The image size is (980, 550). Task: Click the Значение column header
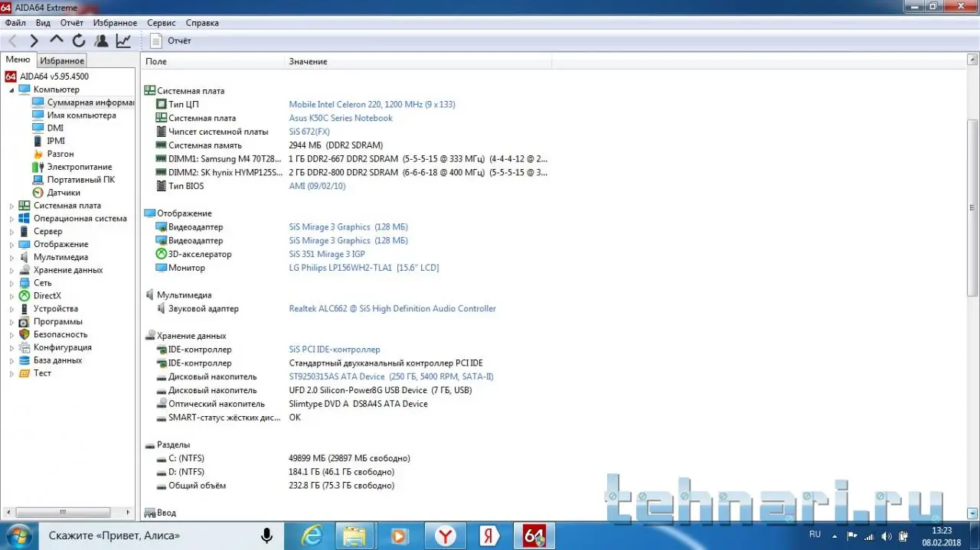coord(418,61)
